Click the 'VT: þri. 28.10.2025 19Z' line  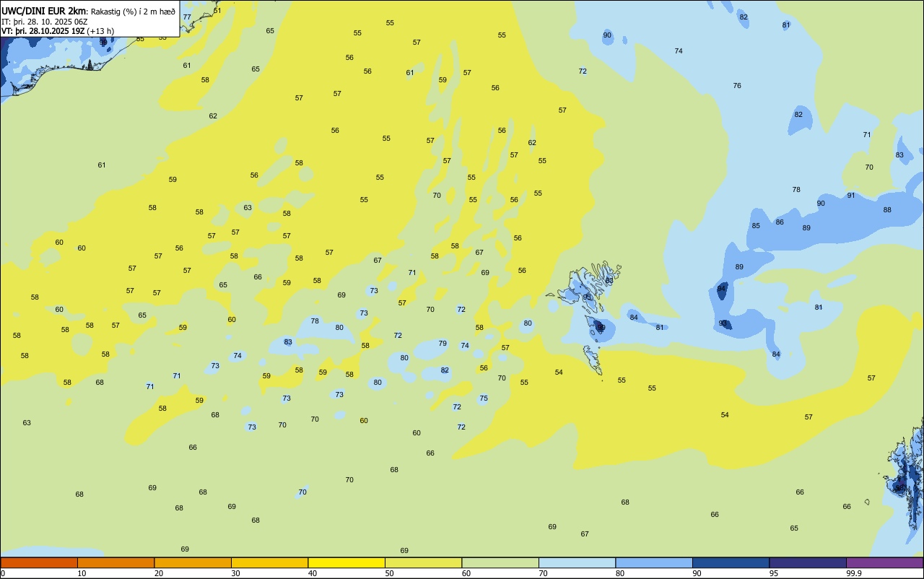[x=58, y=31]
